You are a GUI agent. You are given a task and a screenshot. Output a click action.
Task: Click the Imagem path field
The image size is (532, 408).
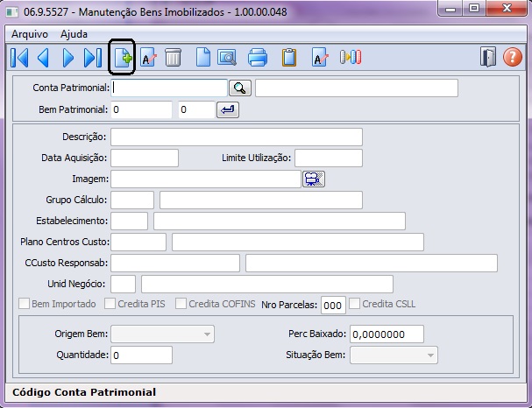tap(206, 179)
